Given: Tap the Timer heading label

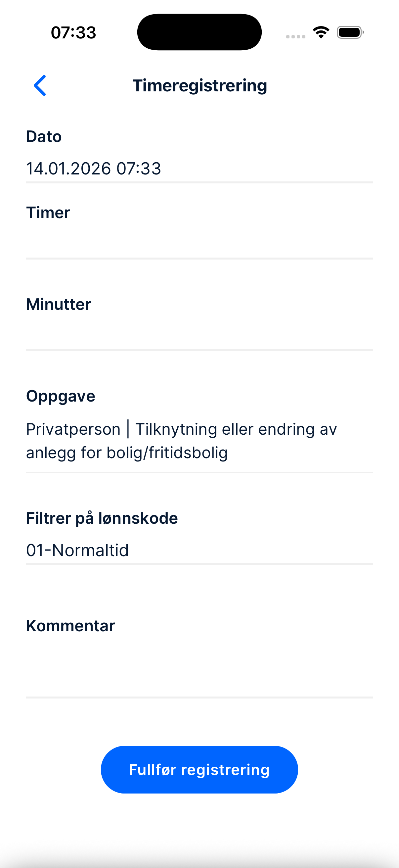Looking at the screenshot, I should [x=48, y=213].
